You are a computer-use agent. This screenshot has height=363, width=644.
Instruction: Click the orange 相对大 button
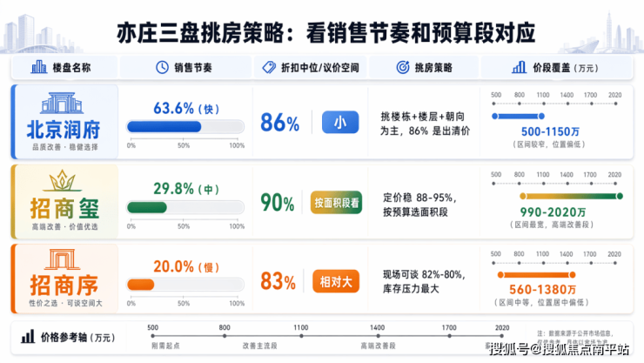pyautogui.click(x=337, y=280)
